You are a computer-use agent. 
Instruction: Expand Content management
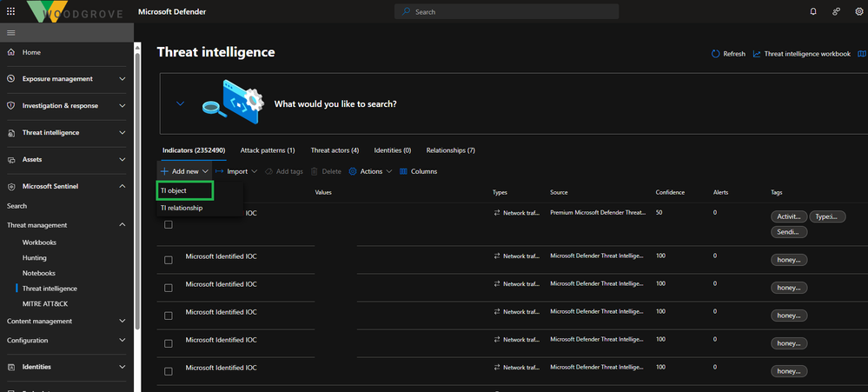point(123,321)
